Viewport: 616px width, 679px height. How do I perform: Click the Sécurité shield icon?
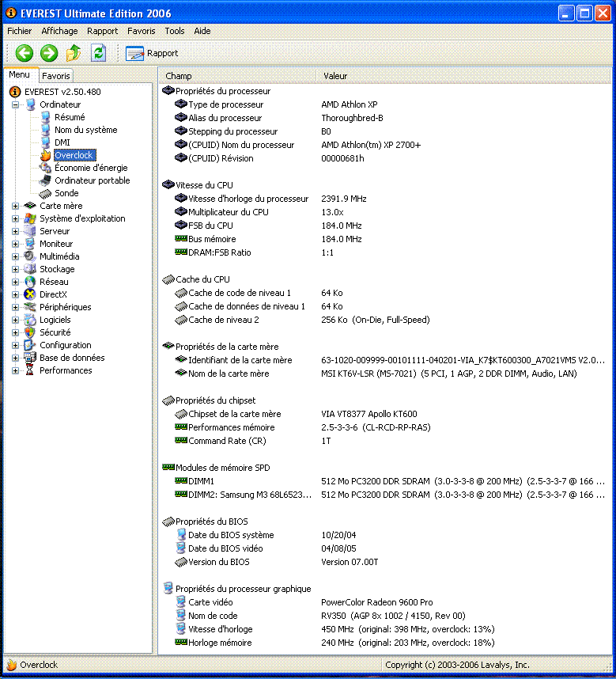30,332
